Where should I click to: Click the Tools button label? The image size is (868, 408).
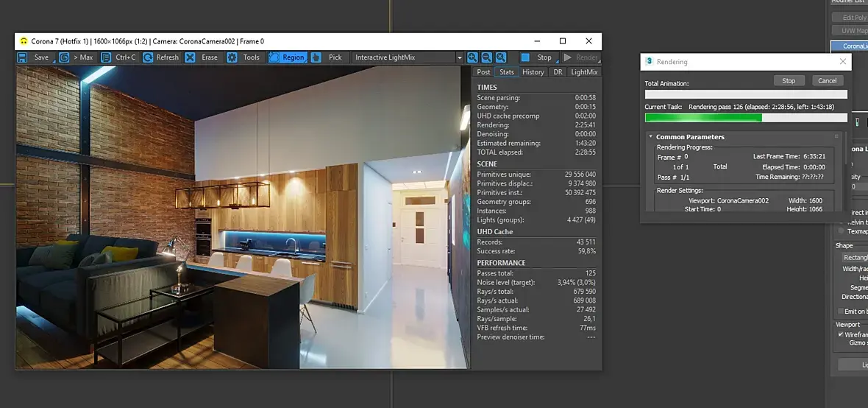(x=252, y=57)
